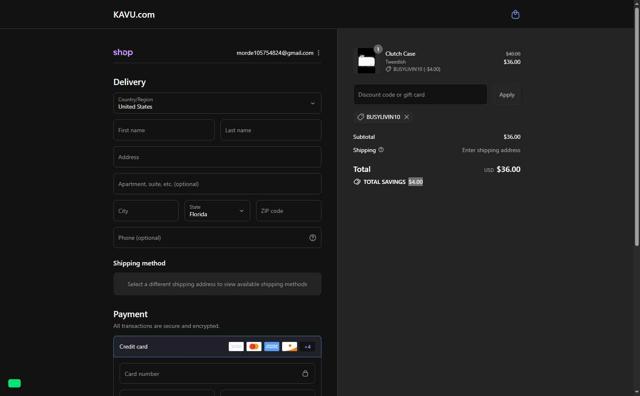Viewport: 640px width, 396px height.
Task: Remove the BUSYLIVIN10 discount code
Action: click(x=407, y=117)
